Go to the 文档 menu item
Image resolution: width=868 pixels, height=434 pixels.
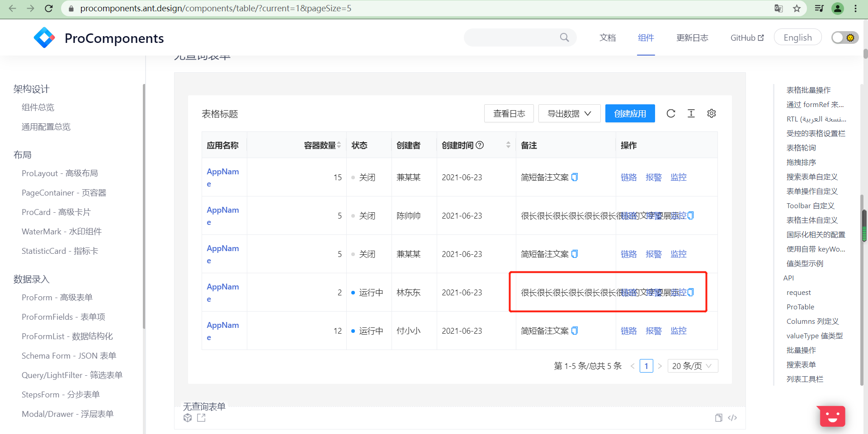point(607,37)
